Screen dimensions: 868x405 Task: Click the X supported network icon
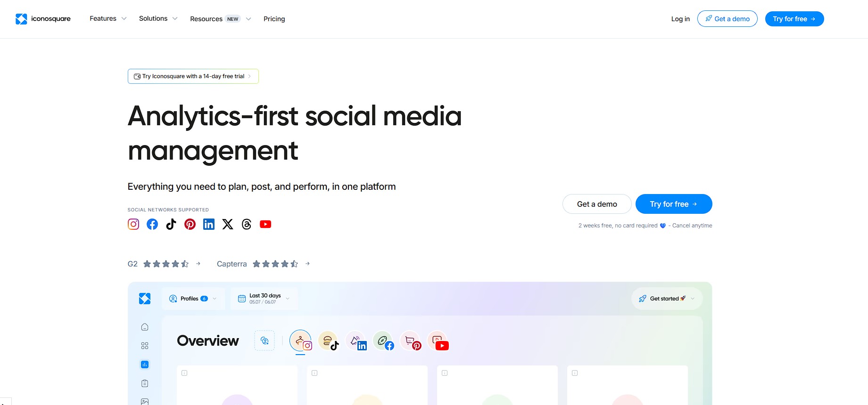pyautogui.click(x=228, y=224)
